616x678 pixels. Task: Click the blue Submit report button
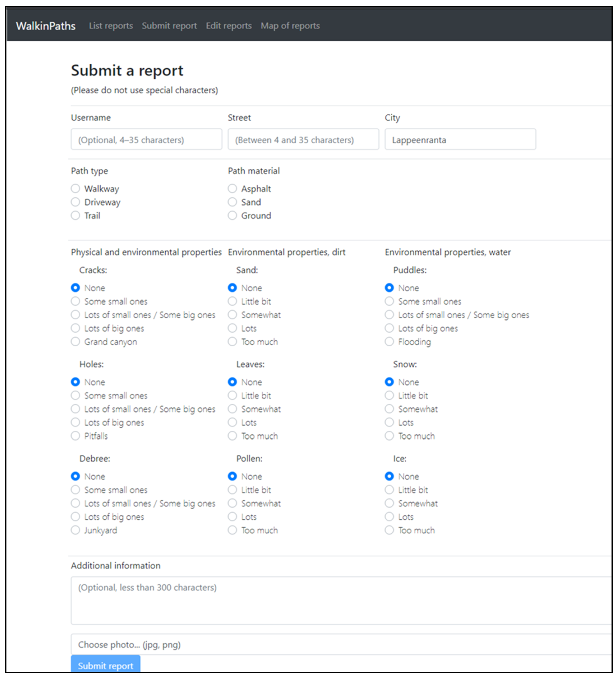[x=106, y=663]
